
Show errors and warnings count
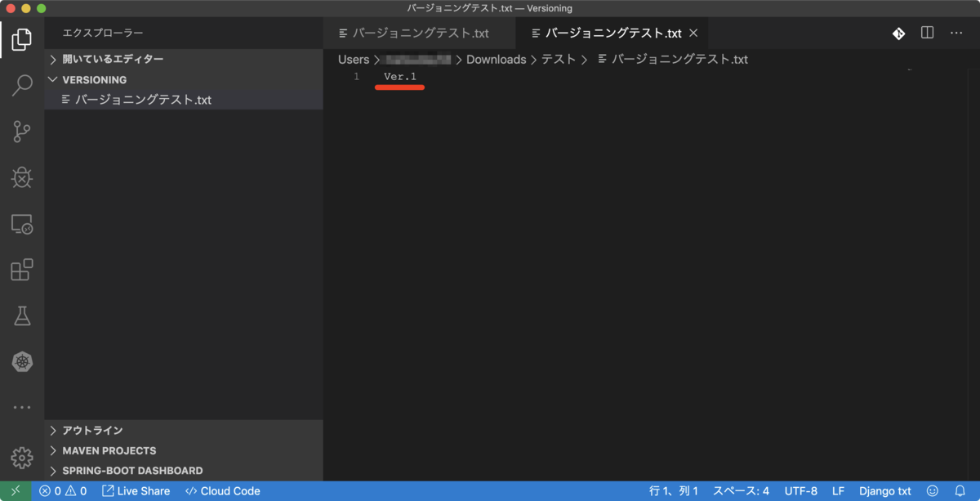pyautogui.click(x=63, y=491)
